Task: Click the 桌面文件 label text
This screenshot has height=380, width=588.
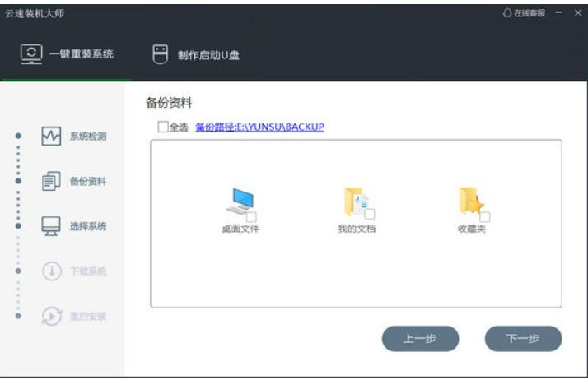Action: pyautogui.click(x=240, y=229)
